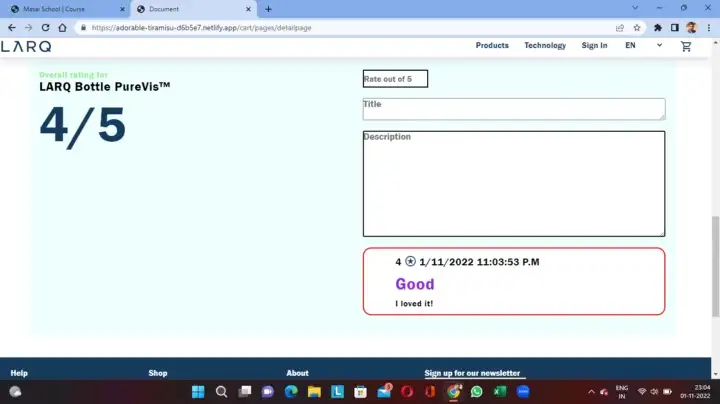Bookmark this page with star icon
Image resolution: width=720 pixels, height=404 pixels.
(x=637, y=28)
